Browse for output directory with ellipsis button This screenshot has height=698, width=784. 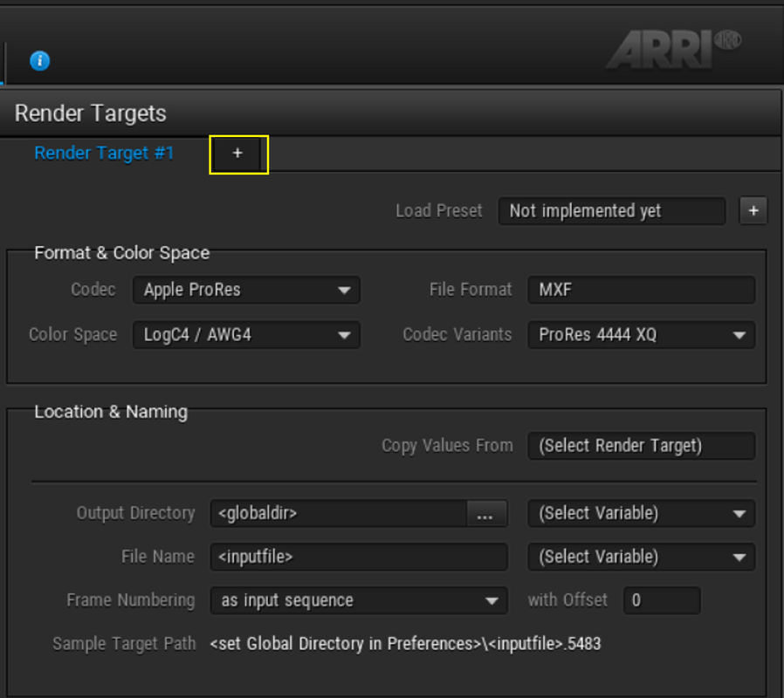(x=485, y=514)
